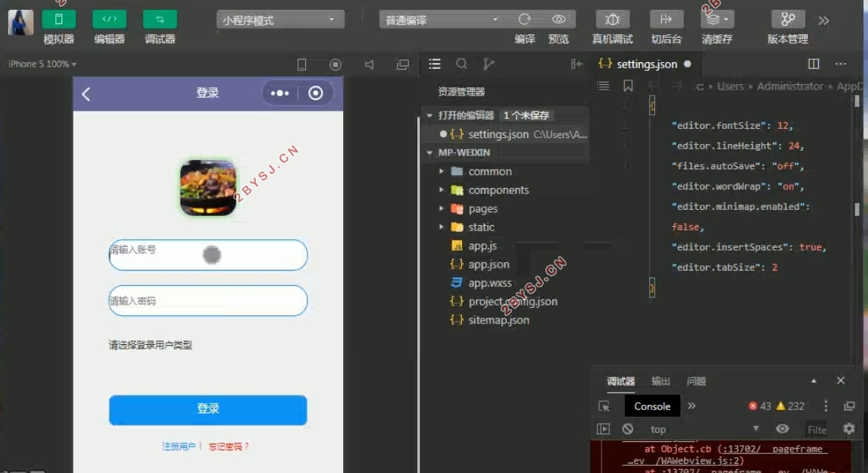Collapse the 打开的编辑器 section
This screenshot has height=473, width=868.
[429, 115]
